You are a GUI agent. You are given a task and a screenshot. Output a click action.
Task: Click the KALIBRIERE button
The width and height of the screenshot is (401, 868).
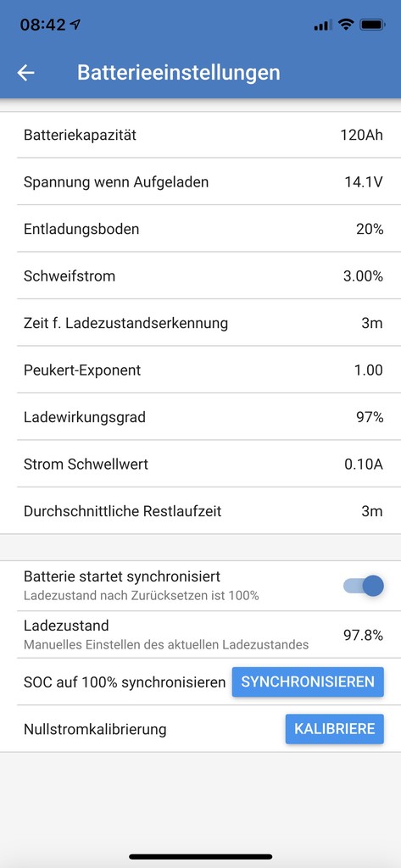(335, 728)
